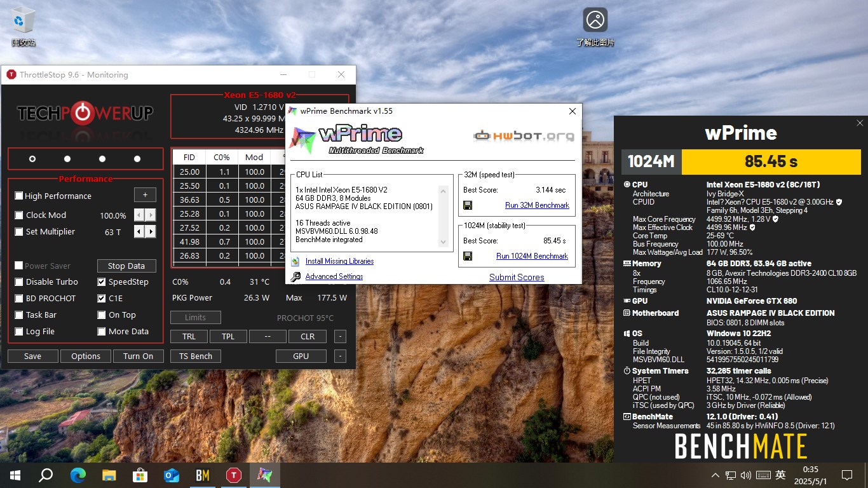Click the plus button beside High Performance
The height and width of the screenshot is (488, 868).
(145, 195)
